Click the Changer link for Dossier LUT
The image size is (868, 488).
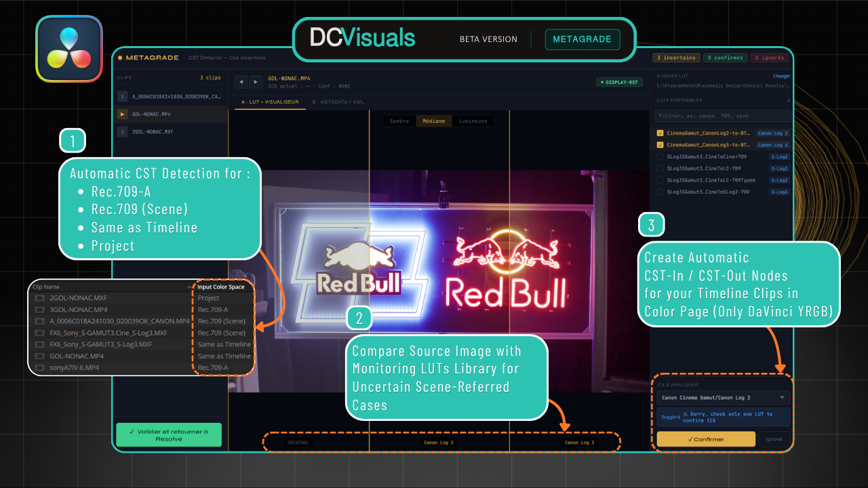tap(781, 76)
